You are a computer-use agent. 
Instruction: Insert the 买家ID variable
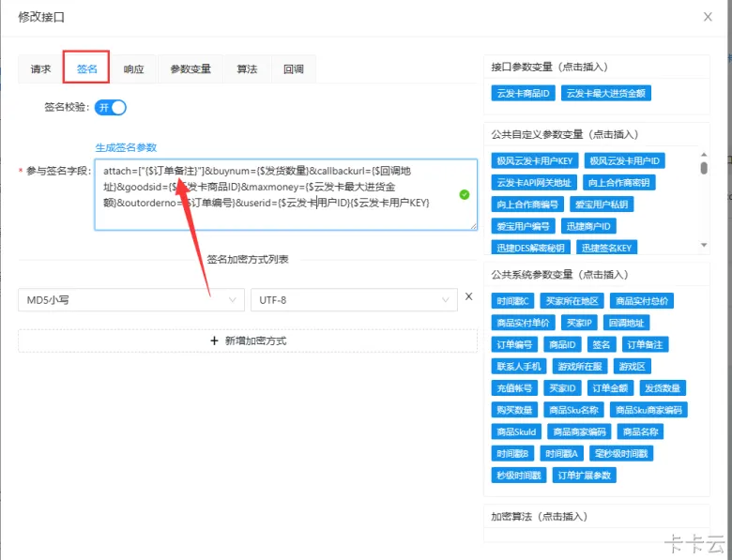(x=562, y=387)
